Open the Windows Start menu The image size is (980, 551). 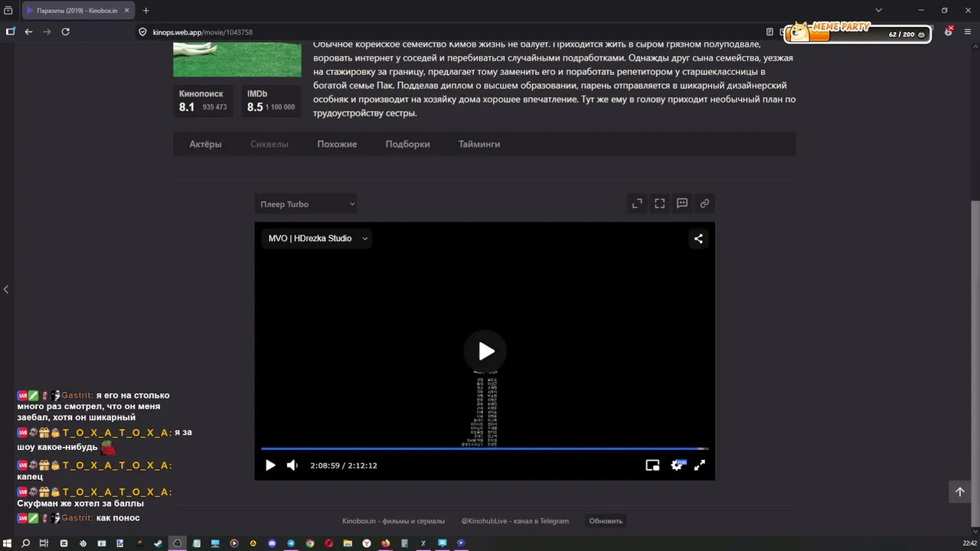pos(8,543)
